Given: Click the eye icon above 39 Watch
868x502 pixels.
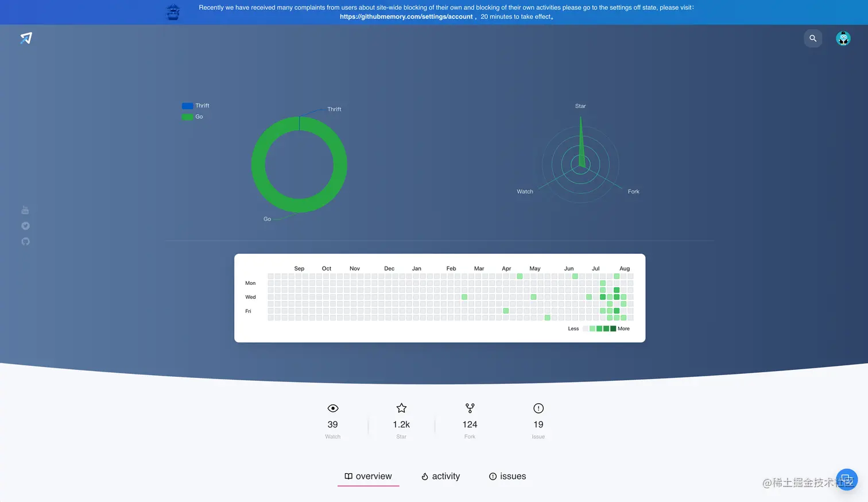Looking at the screenshot, I should coord(333,408).
